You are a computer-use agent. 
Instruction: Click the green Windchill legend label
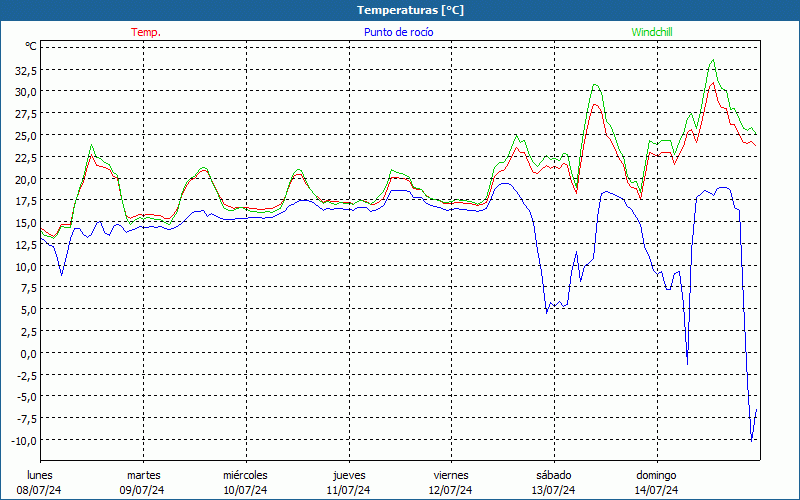(652, 32)
